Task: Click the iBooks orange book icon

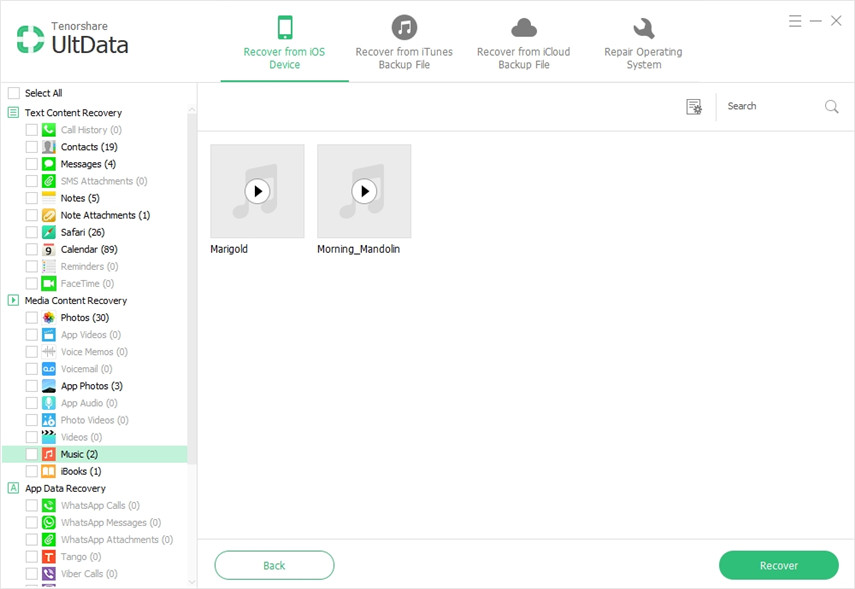Action: point(48,471)
